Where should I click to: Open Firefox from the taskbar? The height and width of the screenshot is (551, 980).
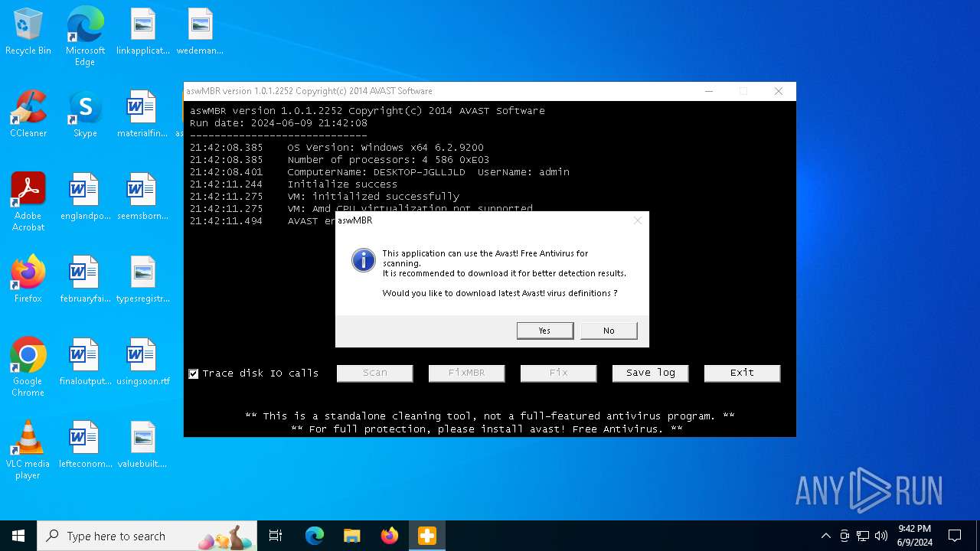[389, 536]
